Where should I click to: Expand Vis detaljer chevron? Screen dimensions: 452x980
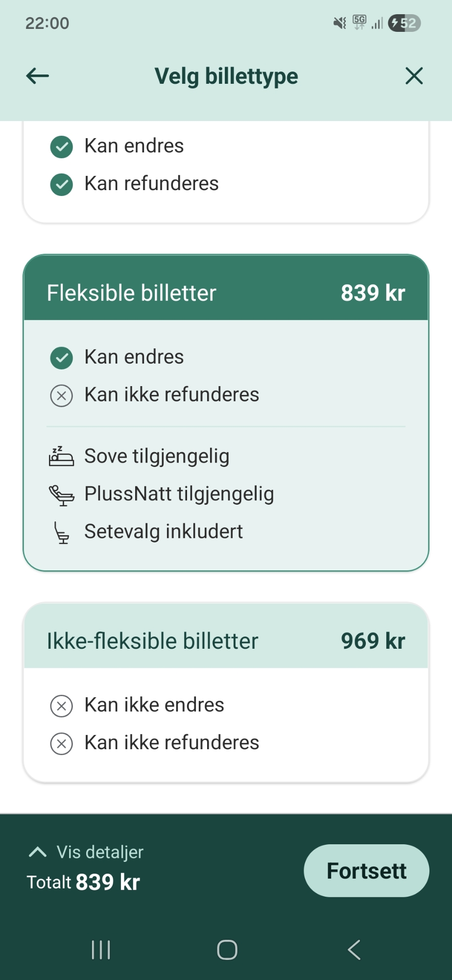(38, 852)
